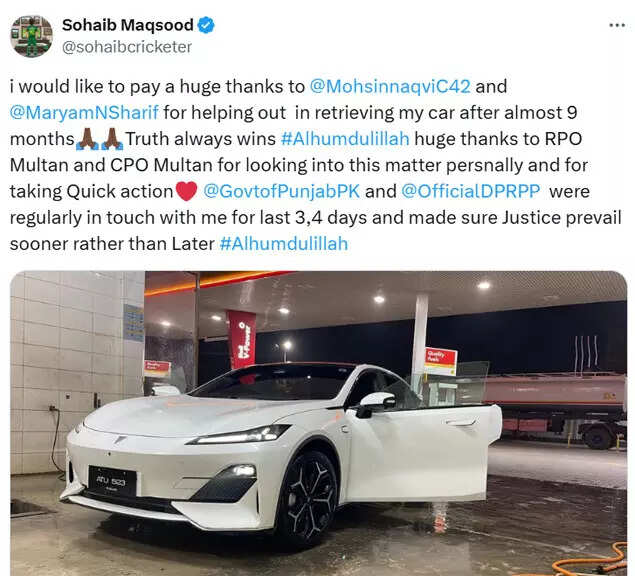
Task: Click the tanker truck in the photo
Action: coord(555,409)
